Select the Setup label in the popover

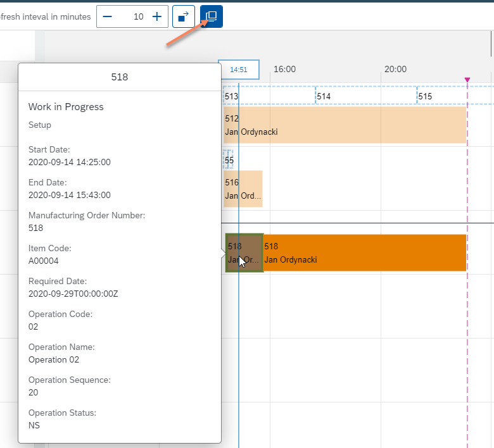pos(40,125)
